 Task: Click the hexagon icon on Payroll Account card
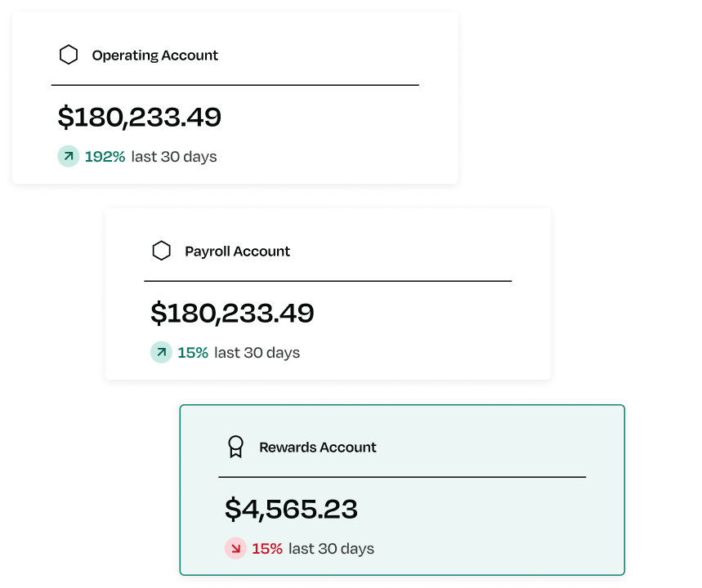click(x=162, y=251)
